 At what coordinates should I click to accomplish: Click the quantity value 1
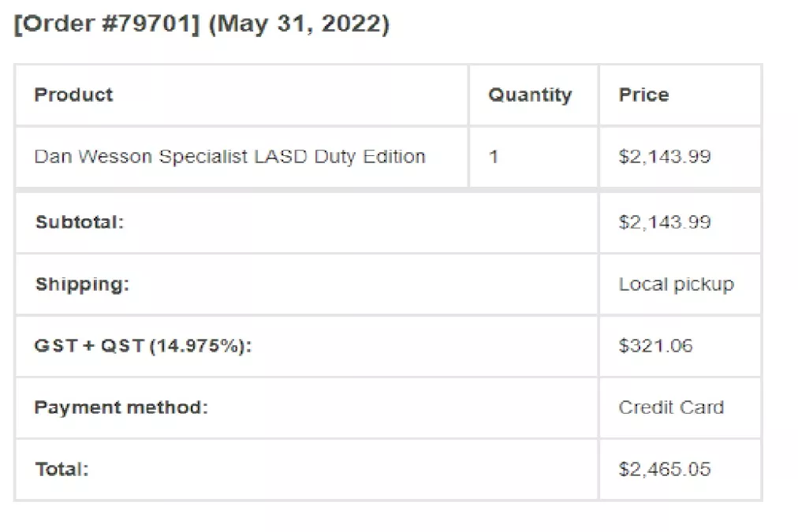point(493,156)
